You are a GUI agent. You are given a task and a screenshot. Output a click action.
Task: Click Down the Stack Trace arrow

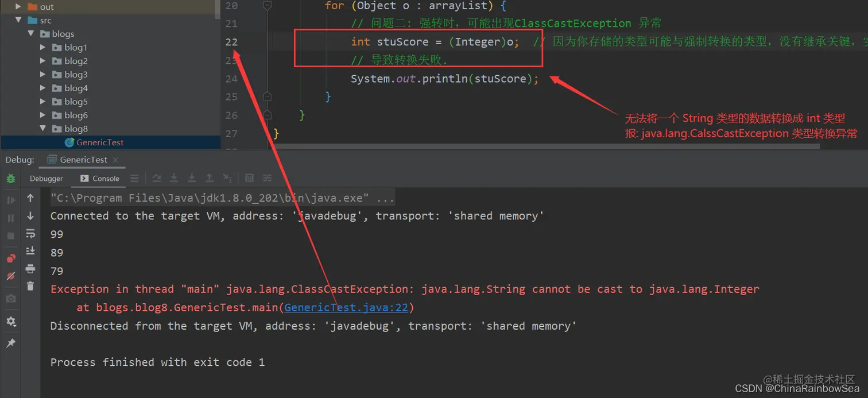click(30, 216)
